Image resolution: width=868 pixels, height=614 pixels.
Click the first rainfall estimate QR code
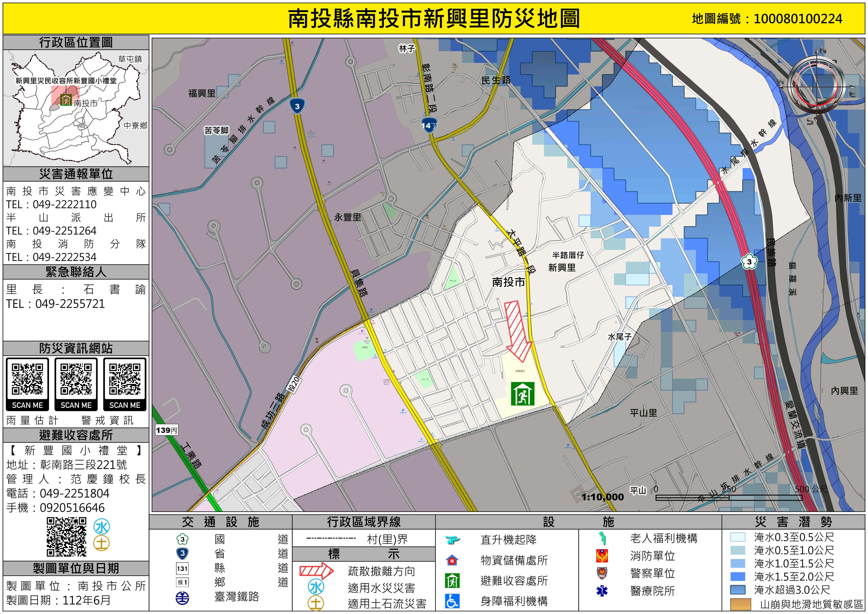(27, 380)
